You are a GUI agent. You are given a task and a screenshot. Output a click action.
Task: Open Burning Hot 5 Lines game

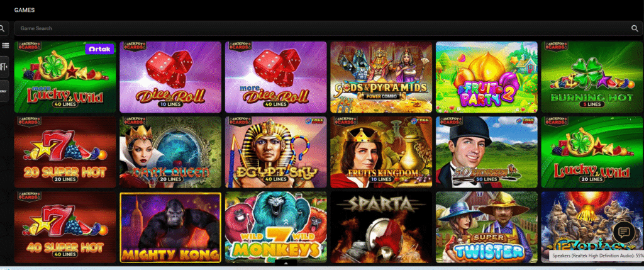click(592, 77)
